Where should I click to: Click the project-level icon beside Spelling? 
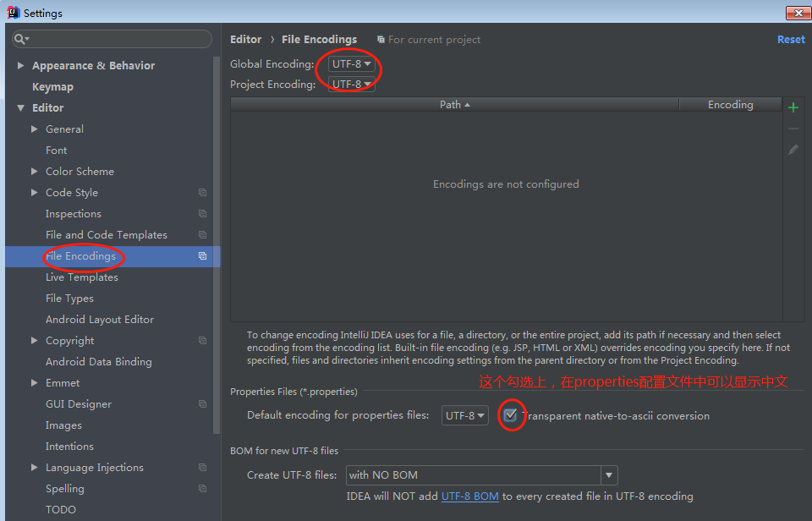[202, 489]
